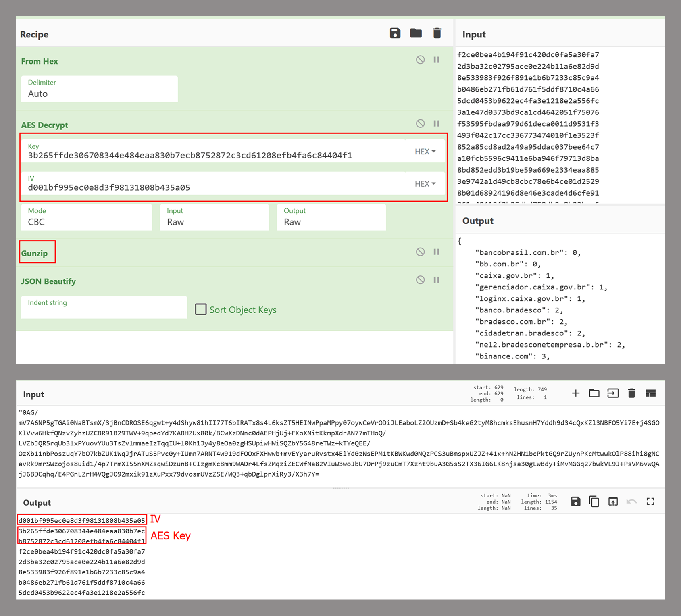Disable the AES Decrypt operation
Screen dimensions: 681x616
(420, 124)
